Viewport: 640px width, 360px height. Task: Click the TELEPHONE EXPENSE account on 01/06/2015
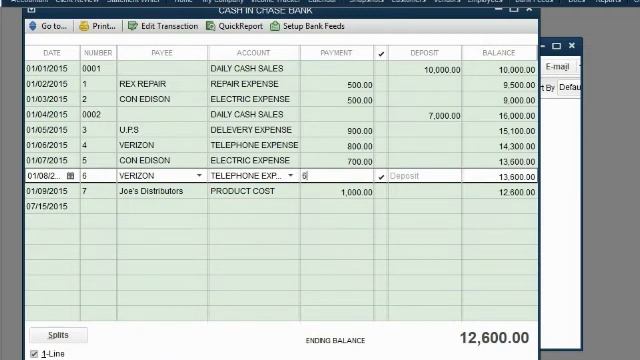(254, 145)
